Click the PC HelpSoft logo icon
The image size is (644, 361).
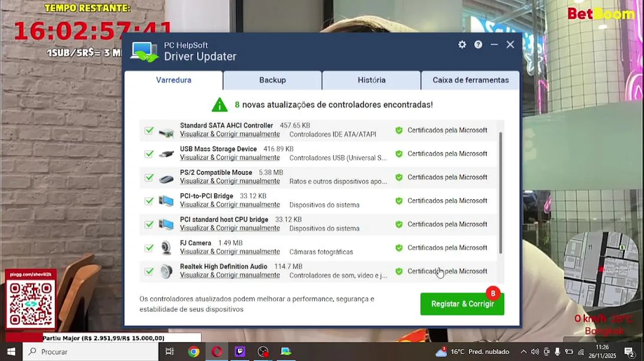click(144, 52)
